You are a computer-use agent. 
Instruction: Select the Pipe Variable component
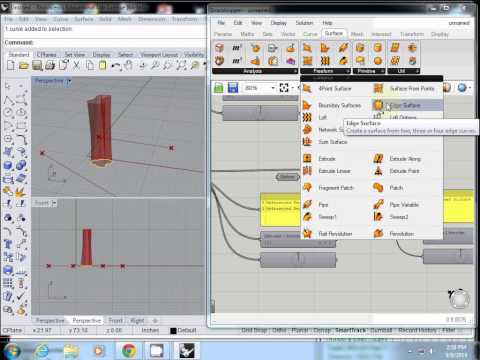pos(397,204)
